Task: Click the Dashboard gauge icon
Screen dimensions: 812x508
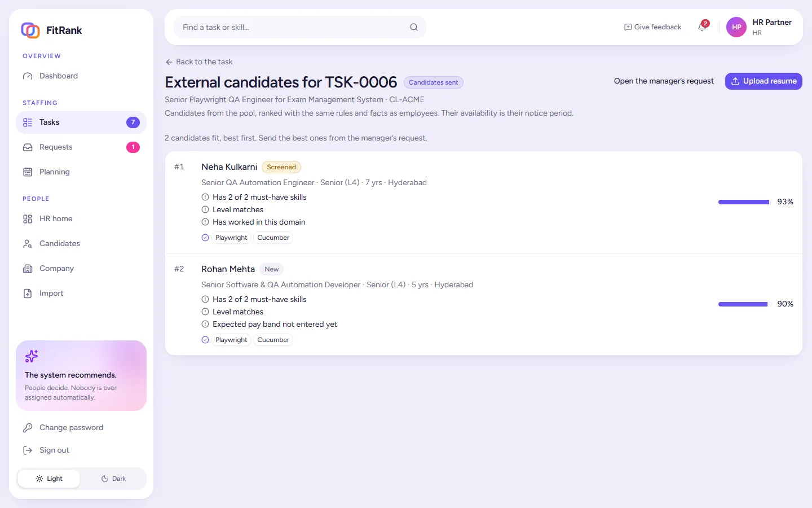Action: click(x=28, y=76)
